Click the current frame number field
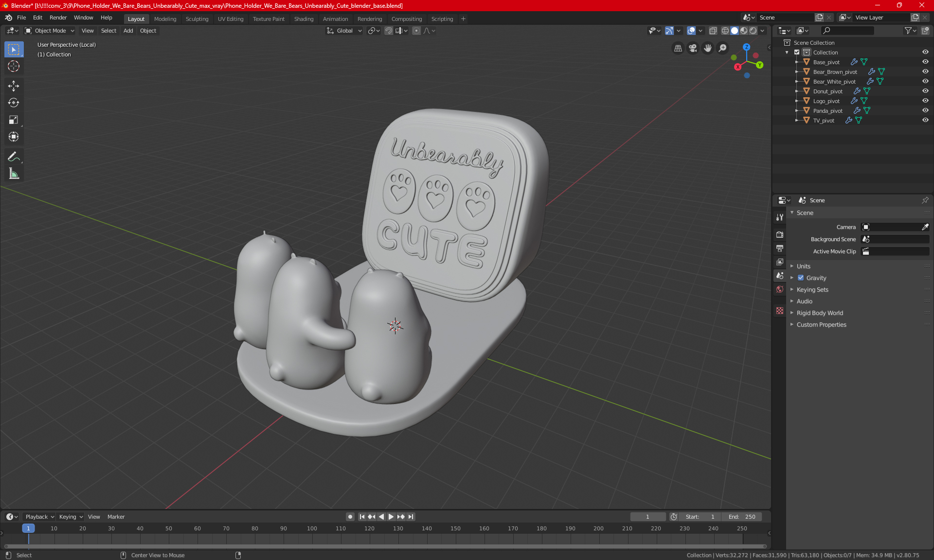934x560 pixels. (647, 517)
